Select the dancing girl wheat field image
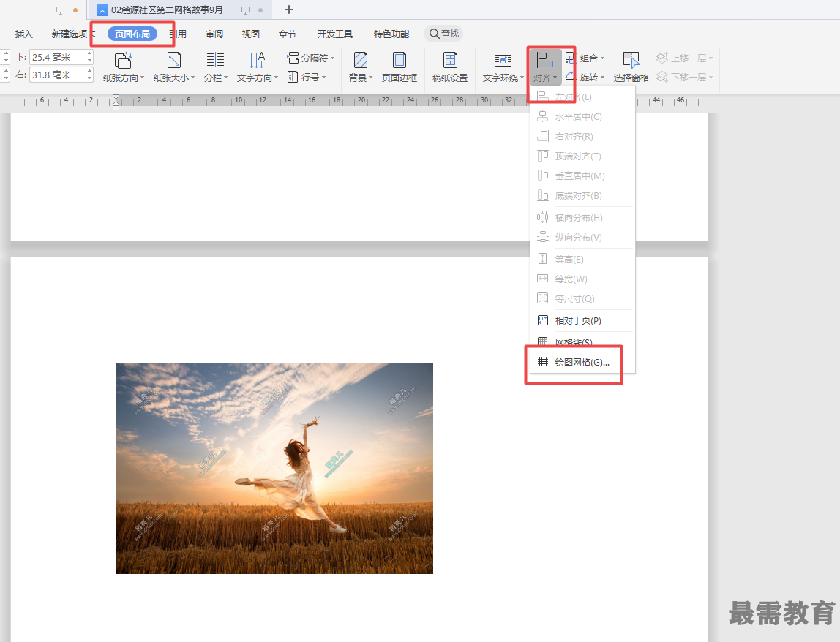 point(274,468)
